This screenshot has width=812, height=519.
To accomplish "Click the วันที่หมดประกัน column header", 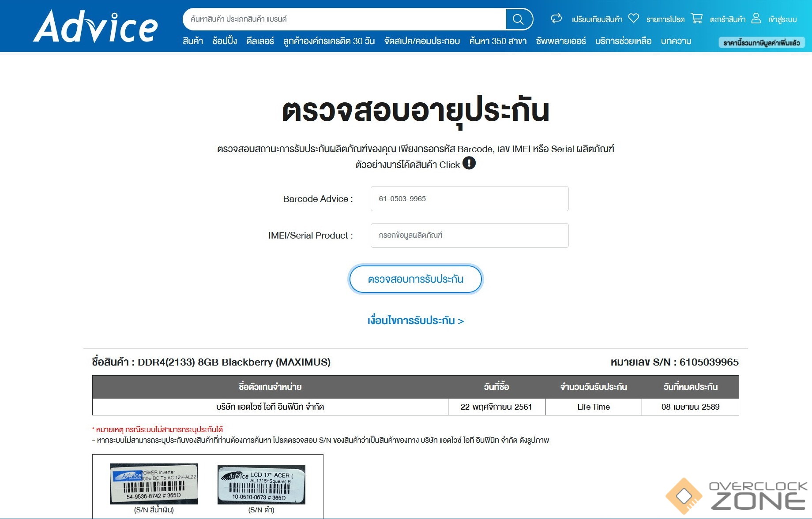I will coord(690,387).
